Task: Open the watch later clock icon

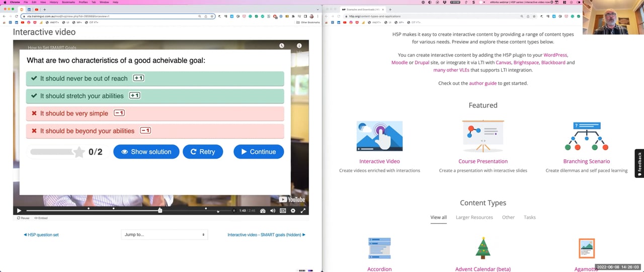Action: pyautogui.click(x=282, y=46)
